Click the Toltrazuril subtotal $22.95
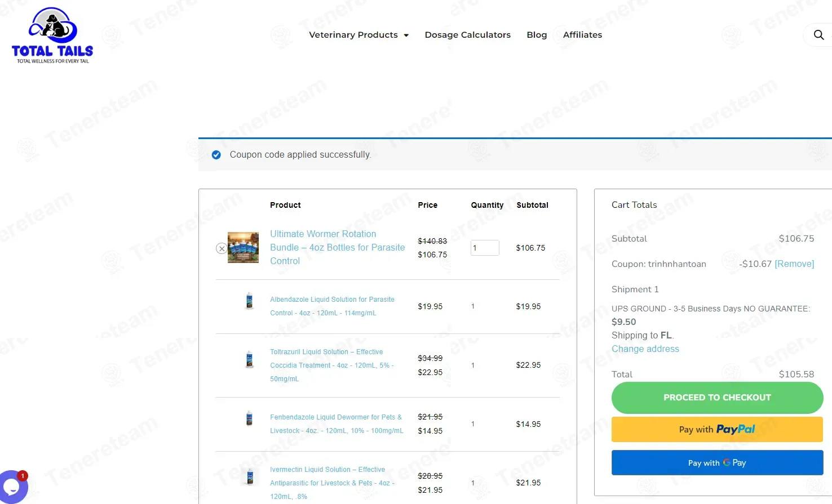This screenshot has height=504, width=832. coord(528,365)
